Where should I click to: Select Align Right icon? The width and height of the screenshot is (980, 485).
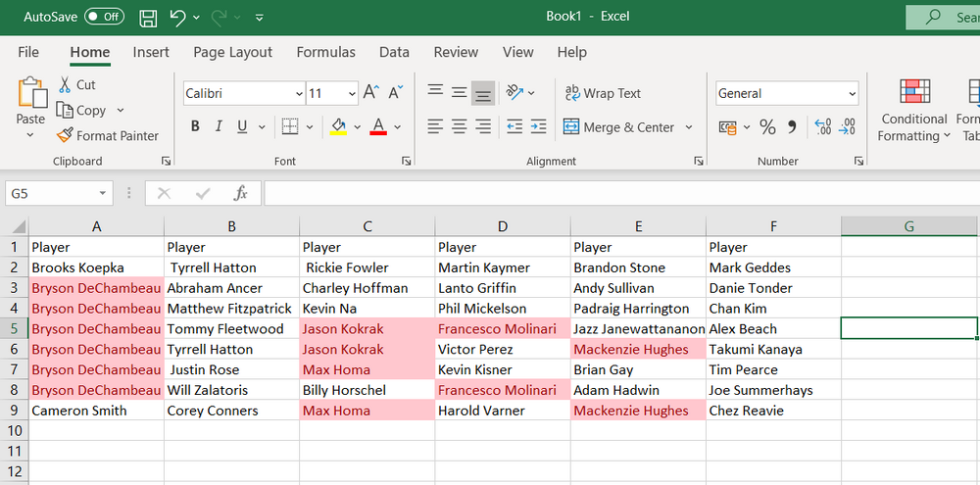(483, 126)
